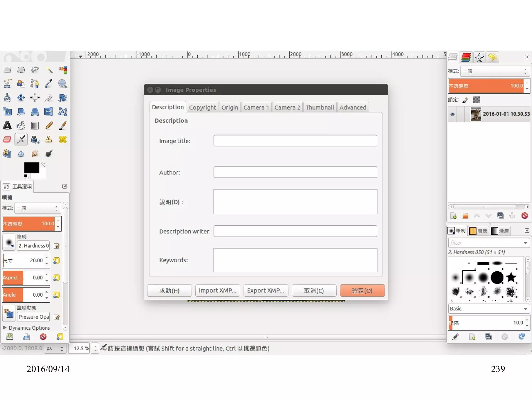The width and height of the screenshot is (532, 399).
Task: Open the layer mode dropdown
Action: pyautogui.click(x=495, y=71)
